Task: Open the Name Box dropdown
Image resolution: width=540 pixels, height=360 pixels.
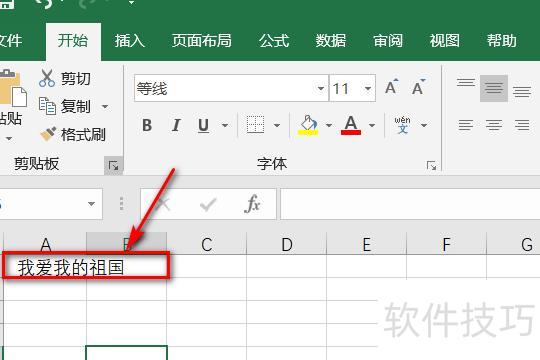Action: point(91,204)
